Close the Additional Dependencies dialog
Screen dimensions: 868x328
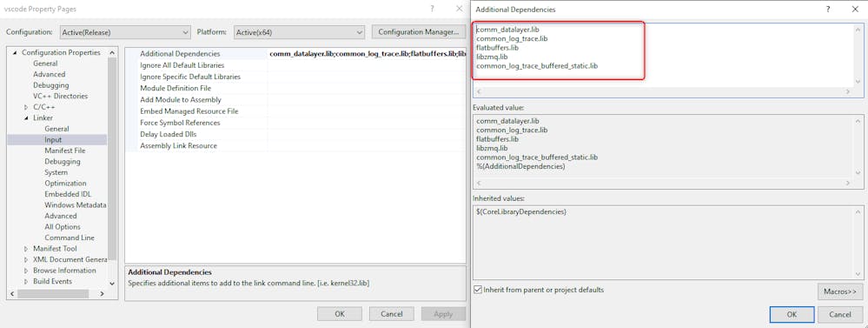coord(855,10)
